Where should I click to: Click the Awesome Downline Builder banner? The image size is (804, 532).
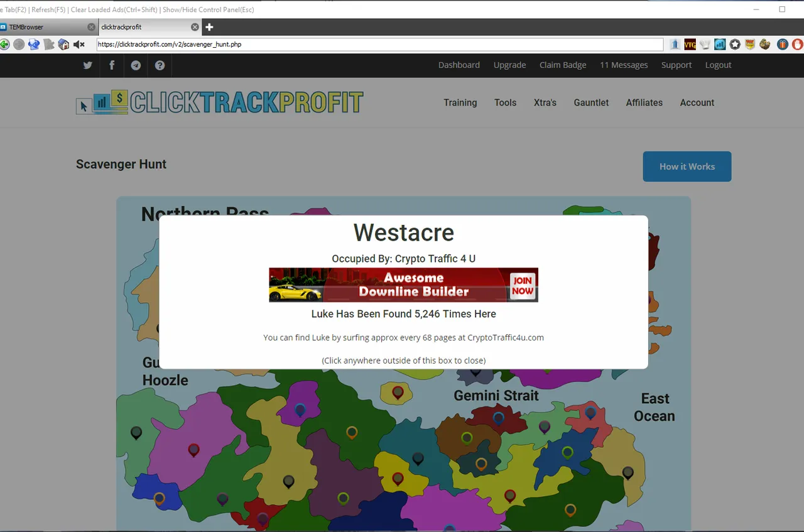point(403,285)
